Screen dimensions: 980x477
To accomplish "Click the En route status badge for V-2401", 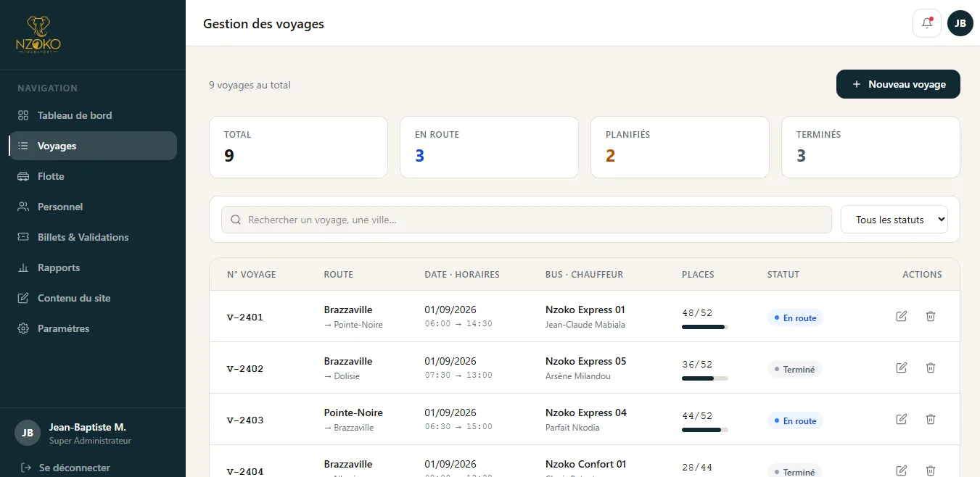I will (x=795, y=318).
